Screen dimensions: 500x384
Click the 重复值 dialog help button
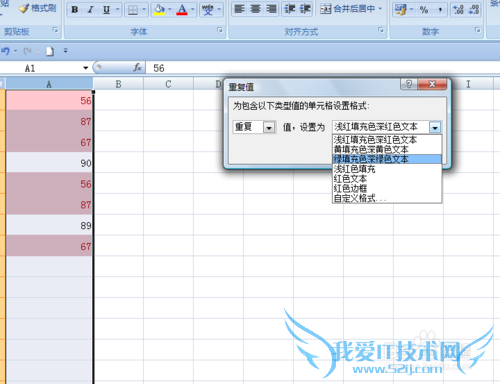click(x=409, y=84)
